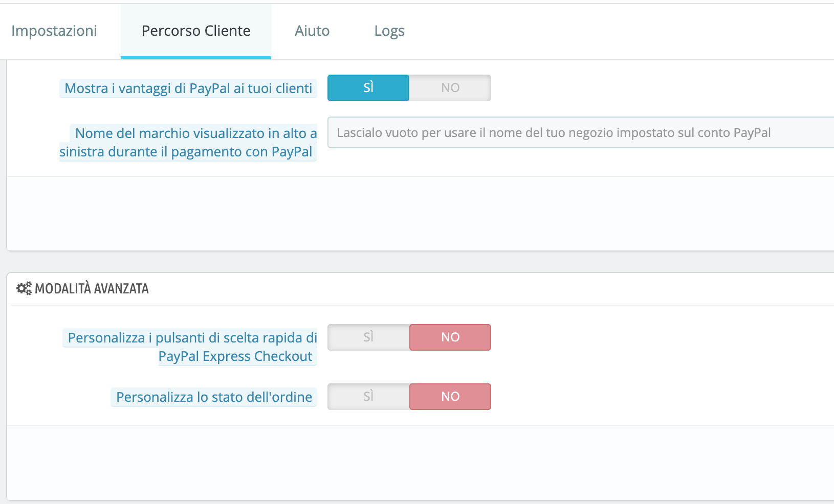Click the 'Nome del marchio visualizzato' label
Viewport: 834px width, 504px height.
pos(188,143)
